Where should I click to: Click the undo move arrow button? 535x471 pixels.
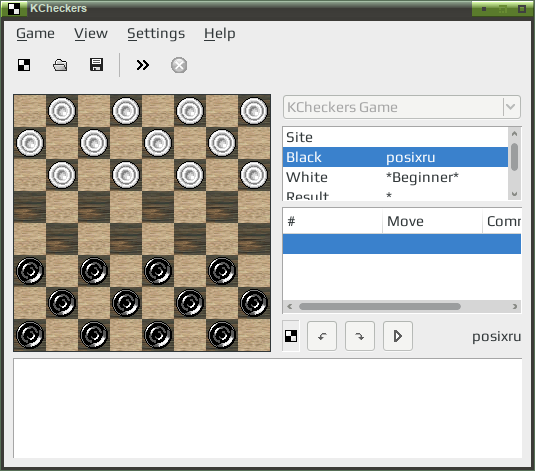pos(322,336)
